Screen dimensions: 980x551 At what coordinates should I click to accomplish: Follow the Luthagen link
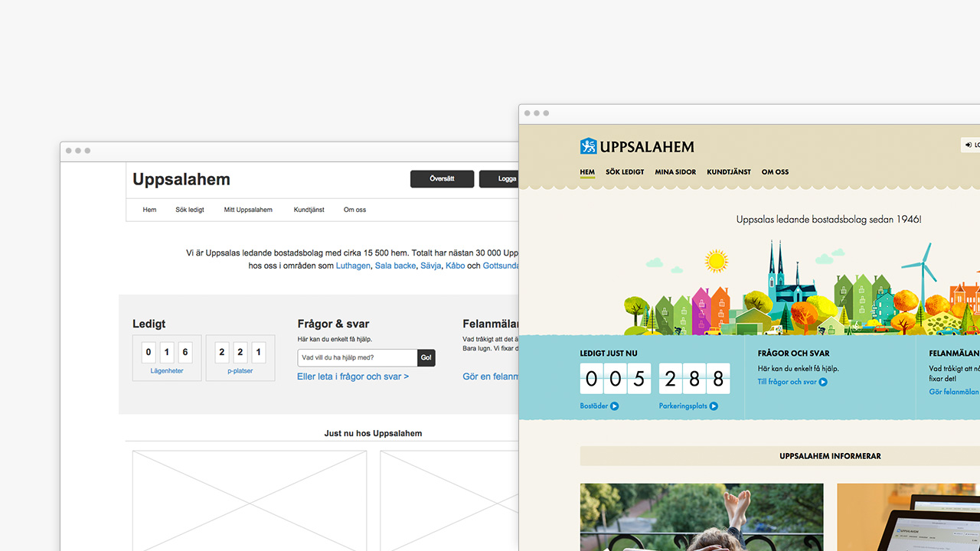pos(353,266)
